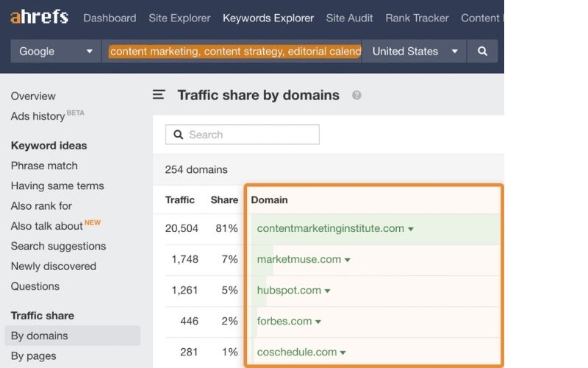Open the Google search engine dropdown
588x368 pixels.
56,51
